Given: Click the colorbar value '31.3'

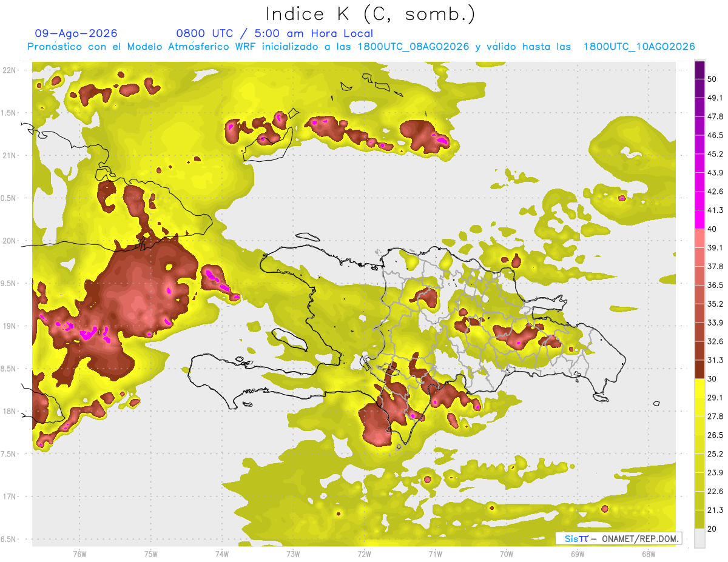Looking at the screenshot, I should click(715, 360).
